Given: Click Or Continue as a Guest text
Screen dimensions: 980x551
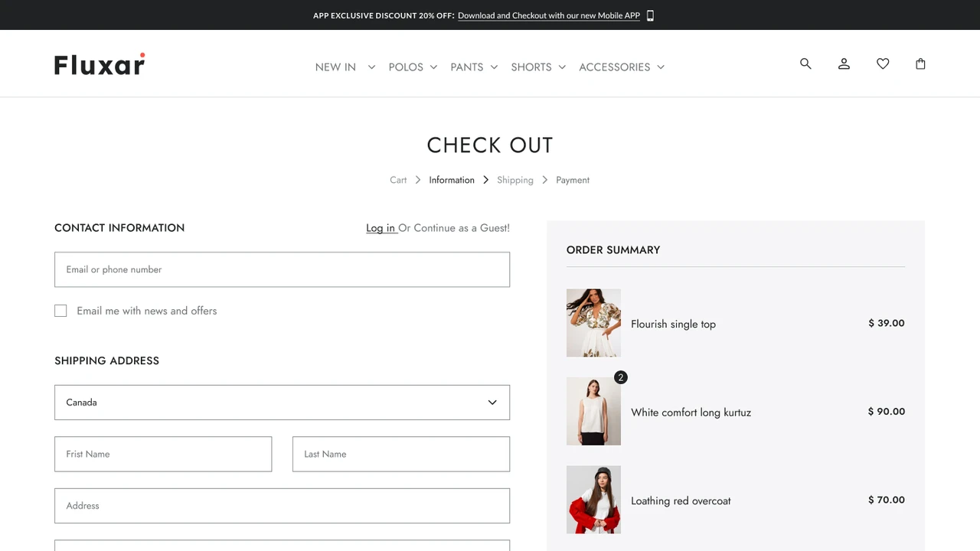Looking at the screenshot, I should pos(454,228).
